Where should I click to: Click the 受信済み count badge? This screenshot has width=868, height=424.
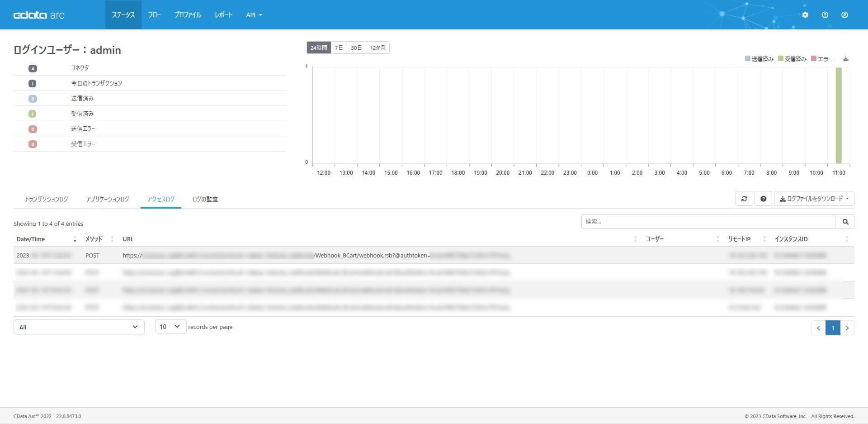33,114
